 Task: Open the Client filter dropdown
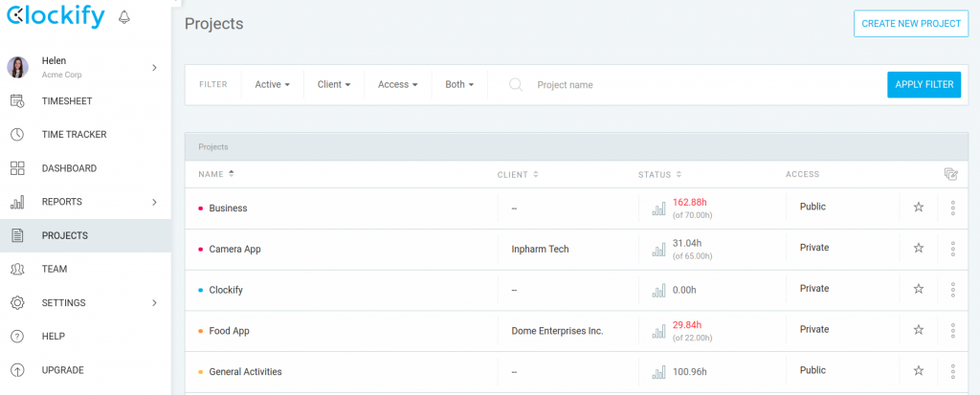[334, 84]
